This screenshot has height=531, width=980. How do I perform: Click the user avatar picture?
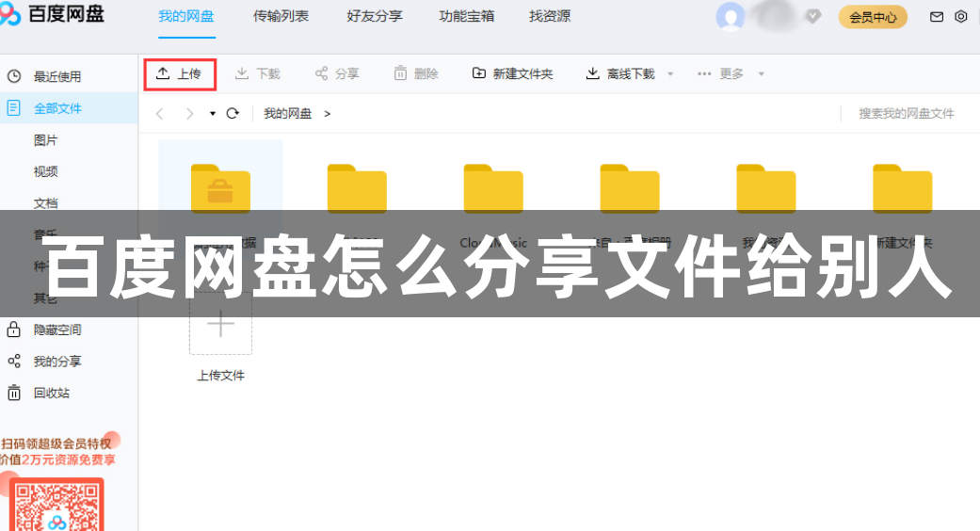click(730, 17)
